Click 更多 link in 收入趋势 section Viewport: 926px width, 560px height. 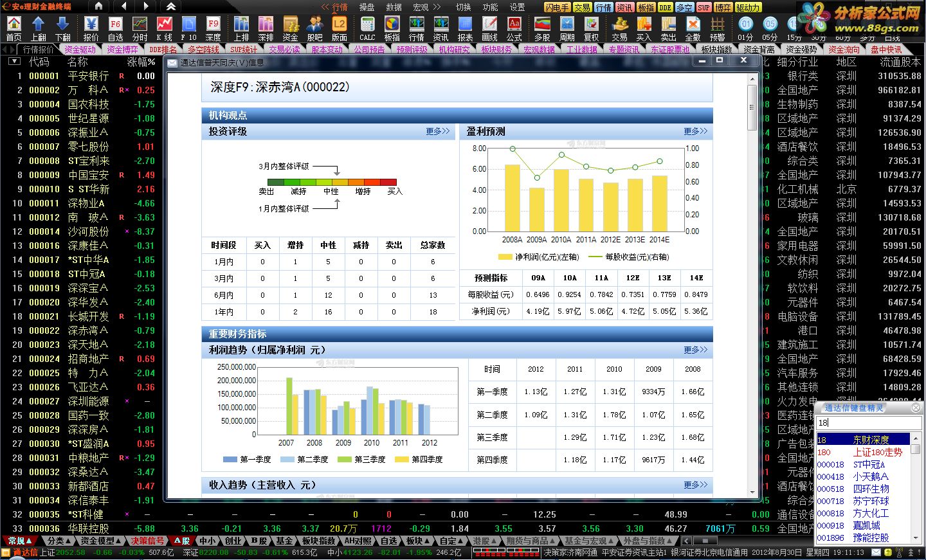pyautogui.click(x=695, y=485)
